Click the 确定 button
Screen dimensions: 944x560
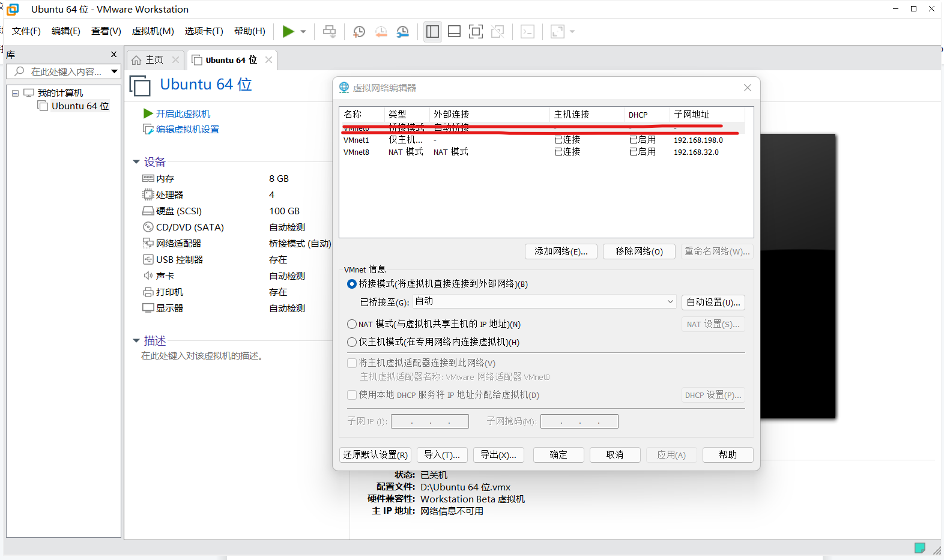[558, 455]
